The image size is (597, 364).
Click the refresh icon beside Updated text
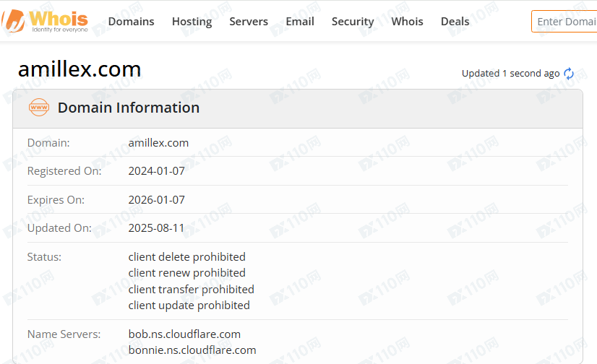pos(569,74)
